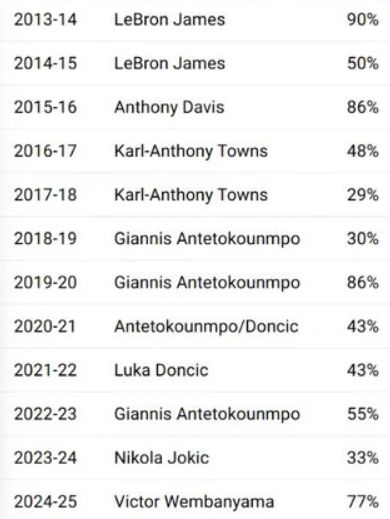Select the 33% value next to Jokic
The image size is (390, 519).
pyautogui.click(x=363, y=458)
